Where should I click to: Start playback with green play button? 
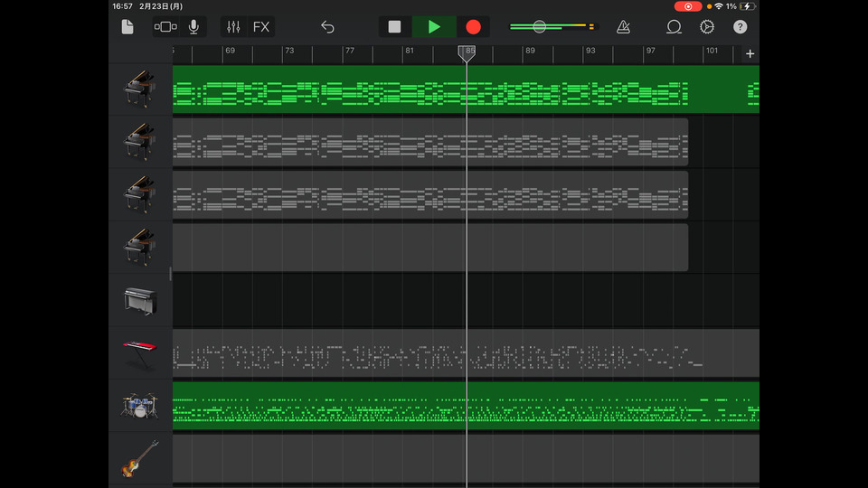(434, 26)
